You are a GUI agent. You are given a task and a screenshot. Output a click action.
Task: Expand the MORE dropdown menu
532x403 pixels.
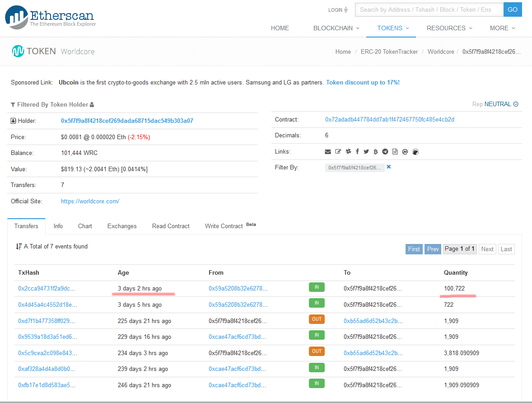pos(503,28)
